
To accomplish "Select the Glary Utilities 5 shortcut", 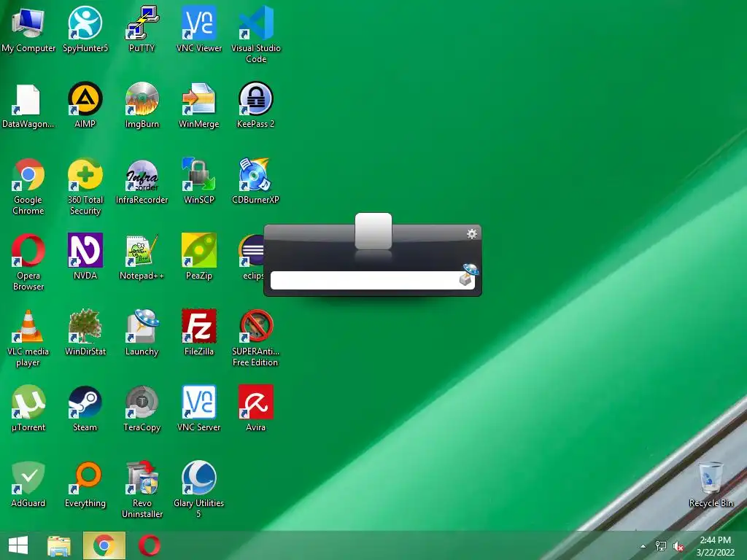I will coord(199,489).
